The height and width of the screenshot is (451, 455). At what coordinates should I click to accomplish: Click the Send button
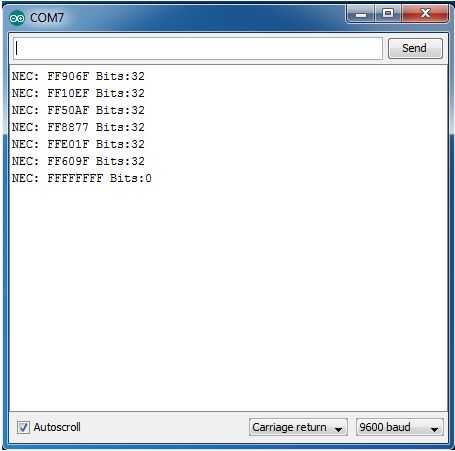415,48
